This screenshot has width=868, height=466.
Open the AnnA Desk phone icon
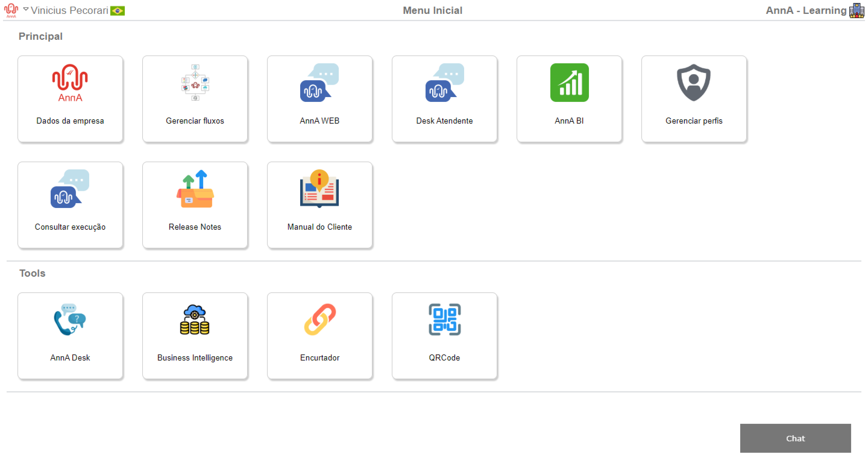tap(70, 319)
